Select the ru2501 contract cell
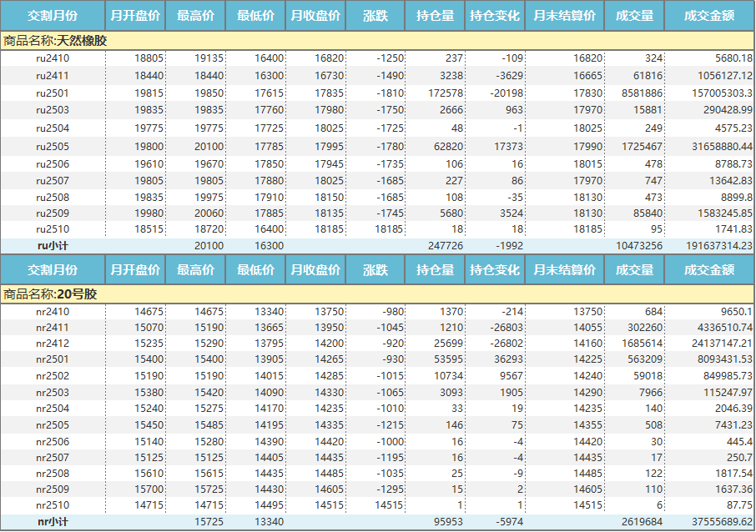Viewport: 756px width, 532px height. coord(53,93)
